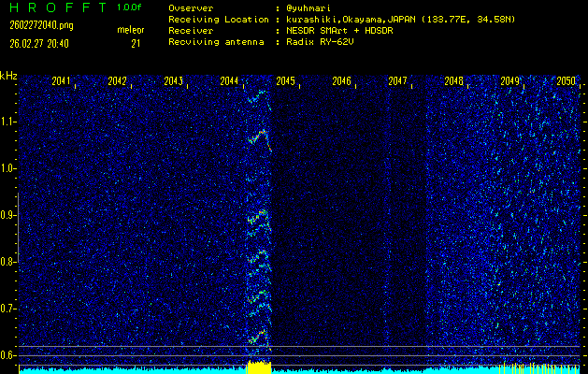
Task: Select the meteor count value 21
Action: tap(136, 42)
